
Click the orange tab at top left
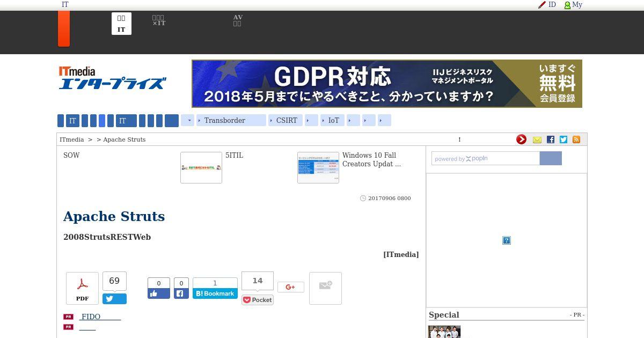(64, 28)
